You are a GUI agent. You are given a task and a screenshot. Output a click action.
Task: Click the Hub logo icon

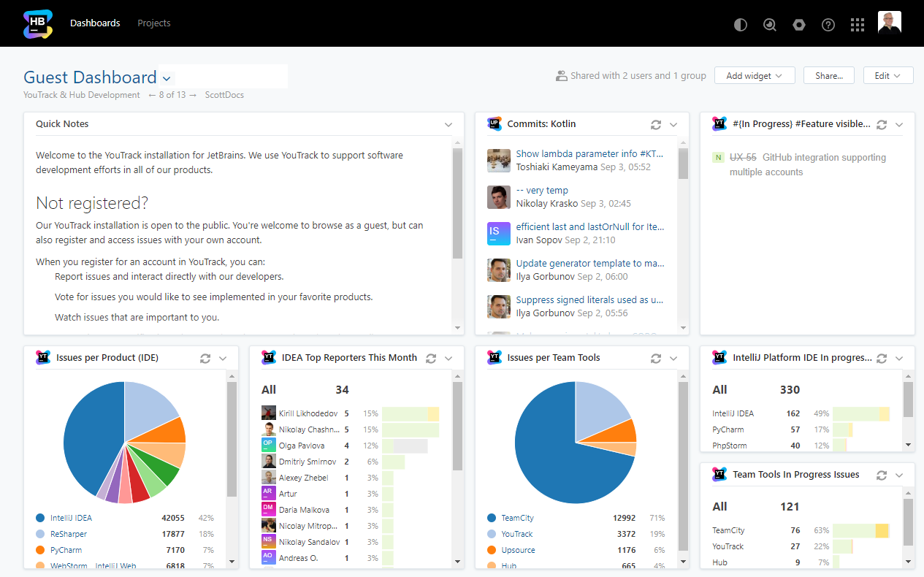(38, 23)
